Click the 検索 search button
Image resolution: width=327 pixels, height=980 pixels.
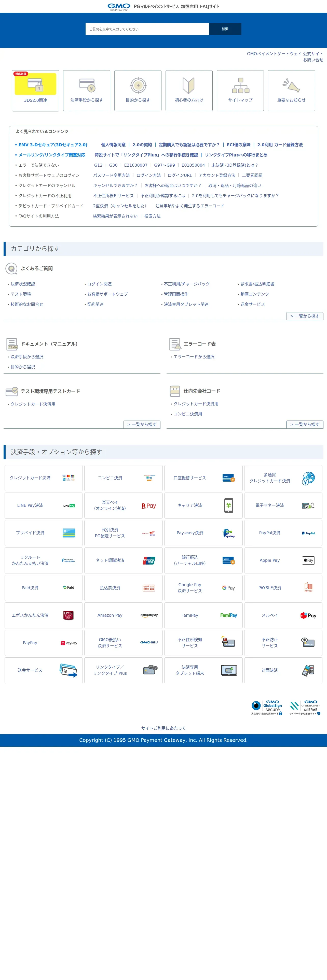click(225, 29)
